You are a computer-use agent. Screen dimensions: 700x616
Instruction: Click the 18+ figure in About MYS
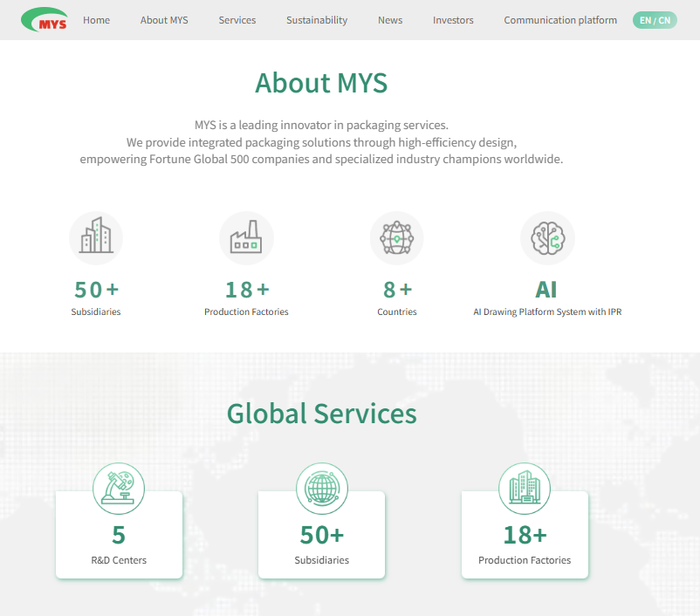click(x=247, y=290)
